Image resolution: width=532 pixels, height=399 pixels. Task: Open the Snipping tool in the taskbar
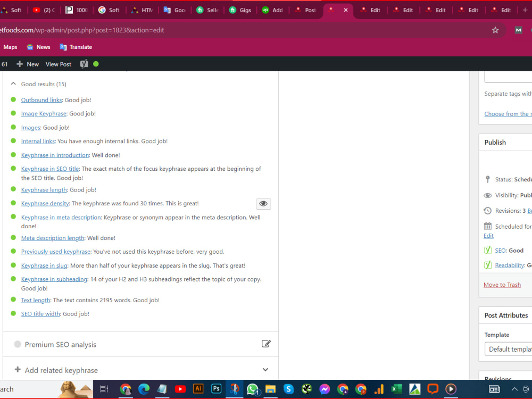pyautogui.click(x=234, y=389)
